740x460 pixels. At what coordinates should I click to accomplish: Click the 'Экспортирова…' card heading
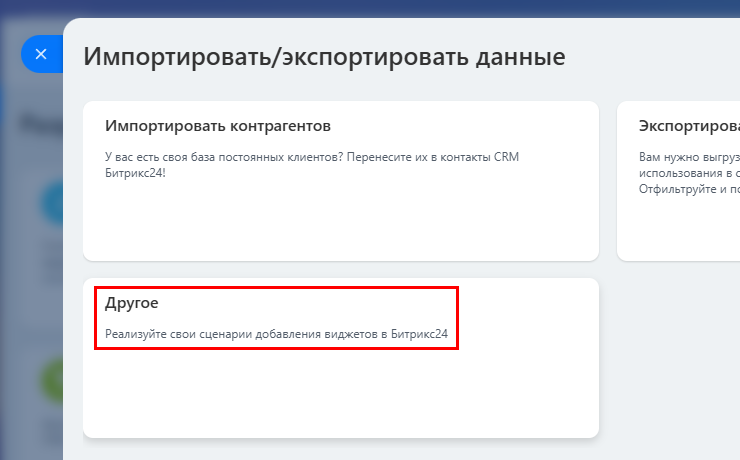pos(689,127)
